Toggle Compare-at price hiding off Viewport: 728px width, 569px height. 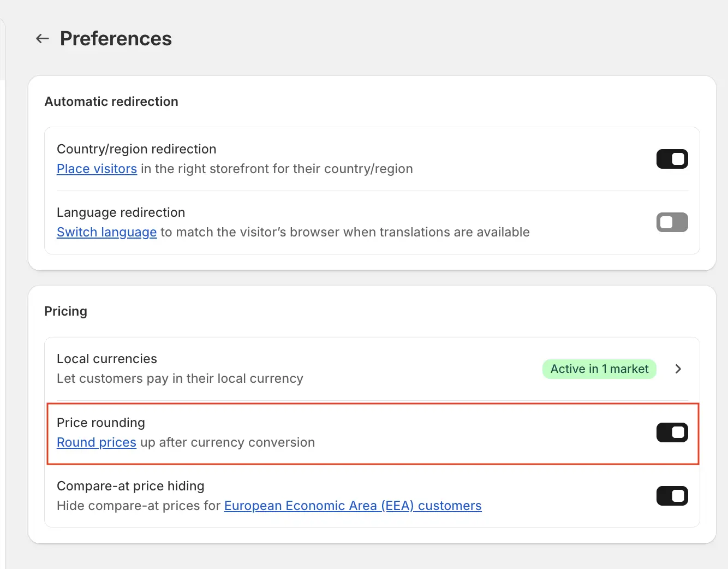point(672,496)
